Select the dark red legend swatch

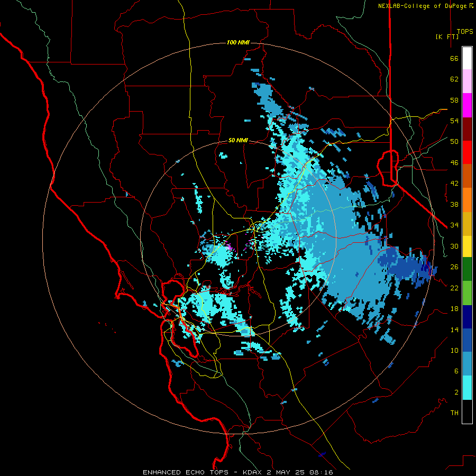[x=467, y=129]
